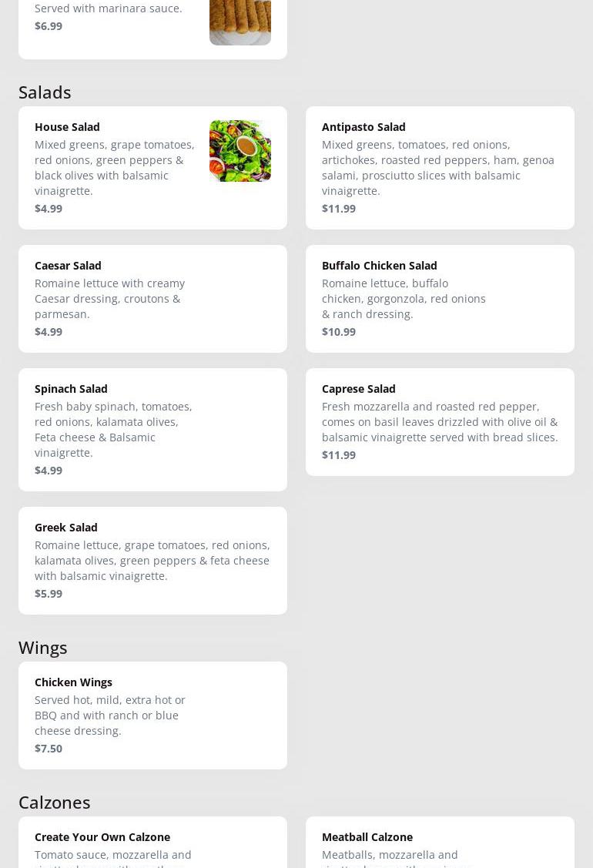Choose the Antipasto Salad item card
Screen dimensions: 593x868
441,168
